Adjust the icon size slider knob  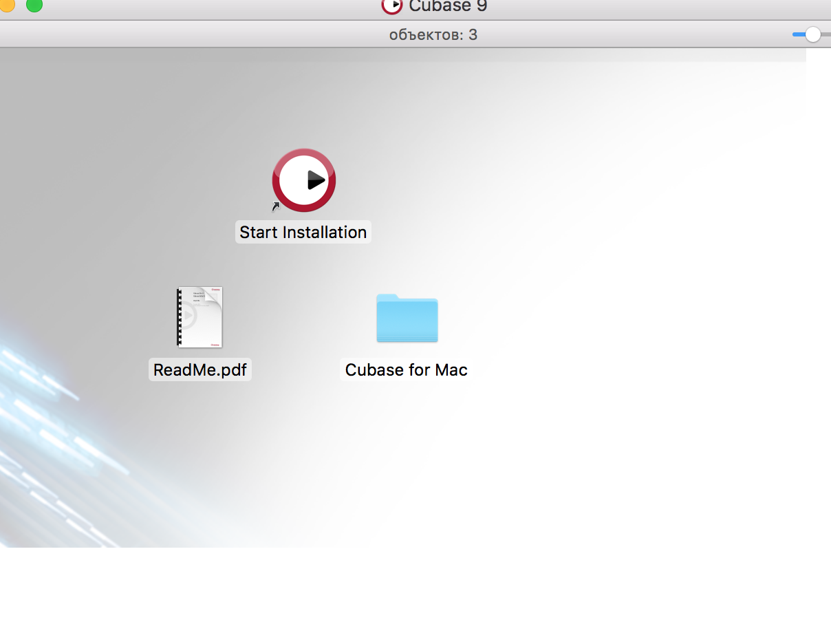[813, 34]
